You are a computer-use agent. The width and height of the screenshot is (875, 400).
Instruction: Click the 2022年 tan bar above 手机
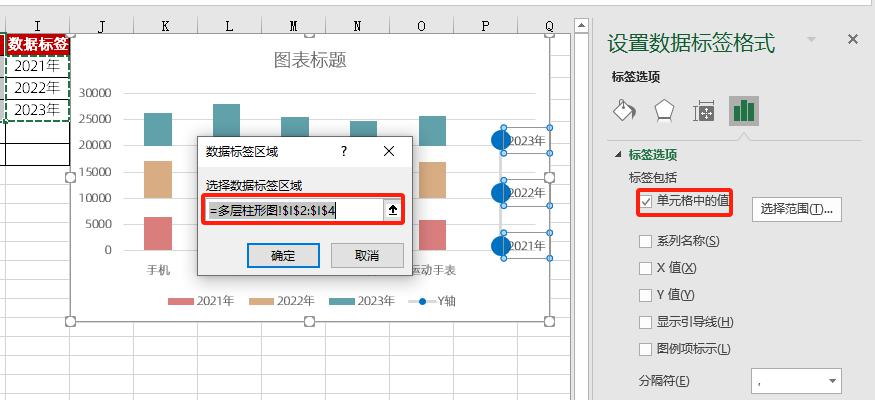pyautogui.click(x=158, y=179)
